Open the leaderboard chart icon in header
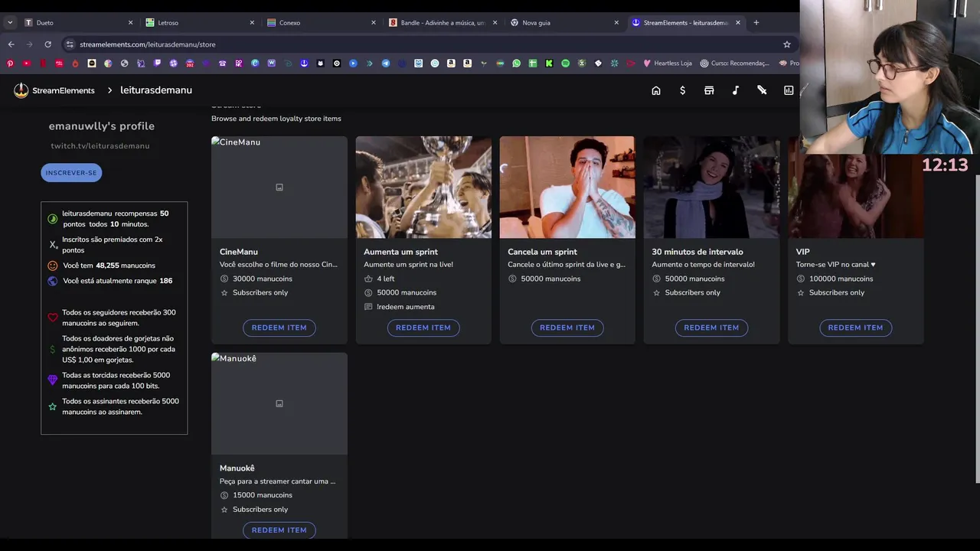The width and height of the screenshot is (980, 551). point(789,90)
